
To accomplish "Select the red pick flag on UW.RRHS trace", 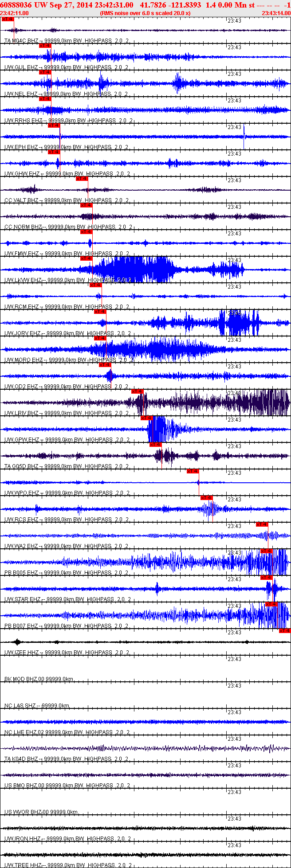I will point(45,99).
